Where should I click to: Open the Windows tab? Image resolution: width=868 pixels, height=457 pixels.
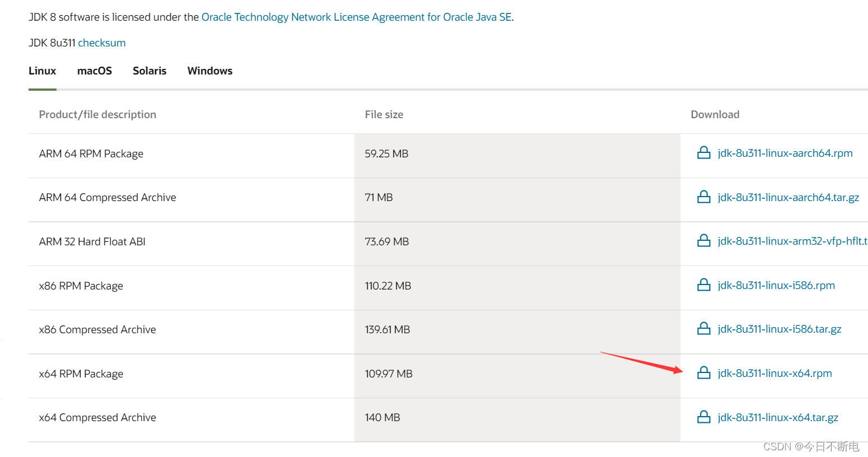(210, 71)
